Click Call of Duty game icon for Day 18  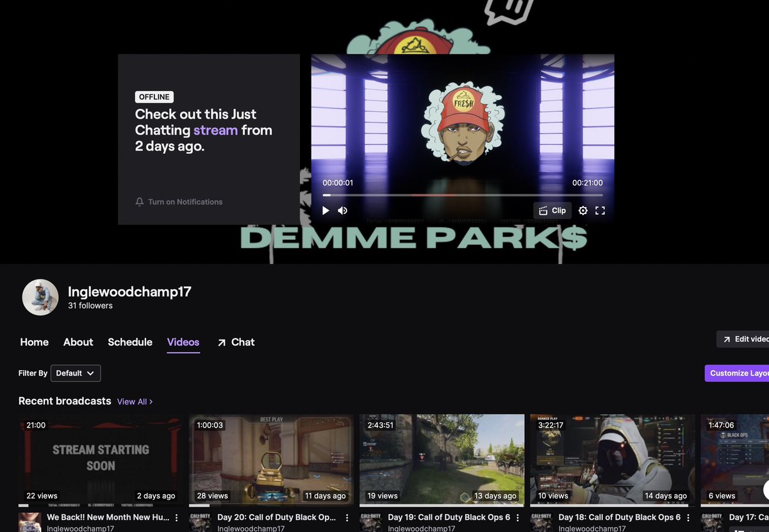click(542, 522)
